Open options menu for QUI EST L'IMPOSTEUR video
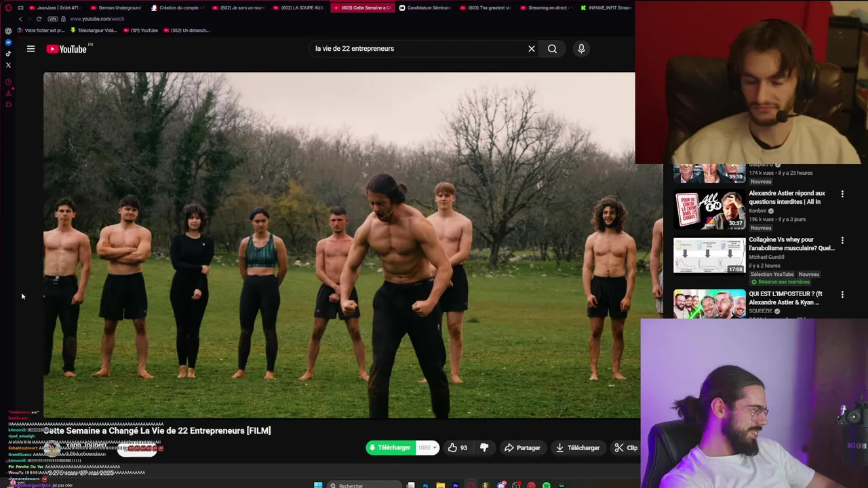This screenshot has height=488, width=868. click(842, 295)
